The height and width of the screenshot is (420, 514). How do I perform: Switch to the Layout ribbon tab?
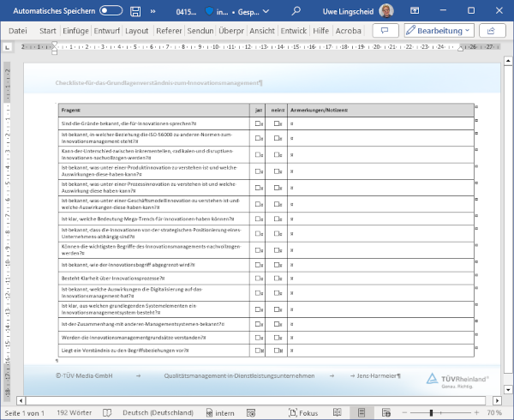136,30
